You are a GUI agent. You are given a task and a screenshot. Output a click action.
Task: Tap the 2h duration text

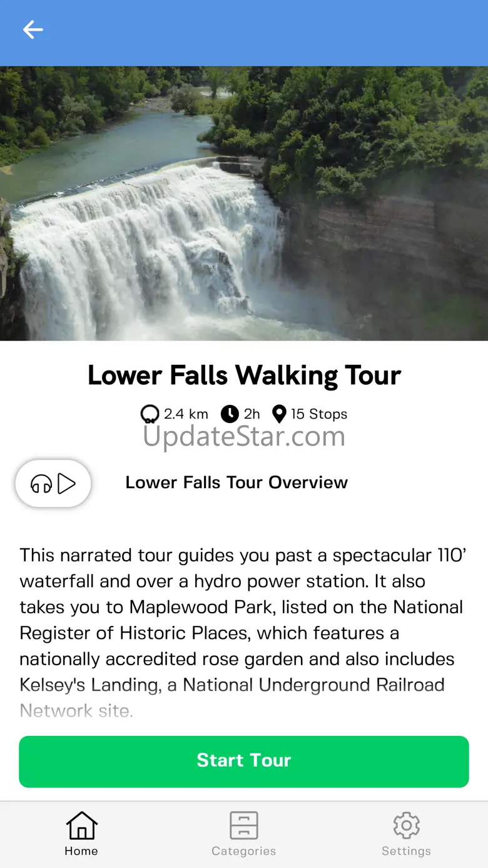pyautogui.click(x=252, y=414)
